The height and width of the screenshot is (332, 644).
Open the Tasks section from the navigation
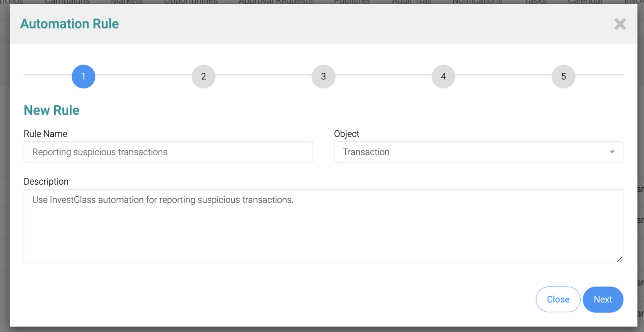click(x=535, y=2)
